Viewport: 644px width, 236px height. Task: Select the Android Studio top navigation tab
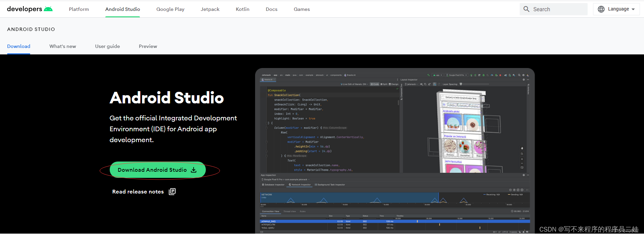(x=123, y=9)
